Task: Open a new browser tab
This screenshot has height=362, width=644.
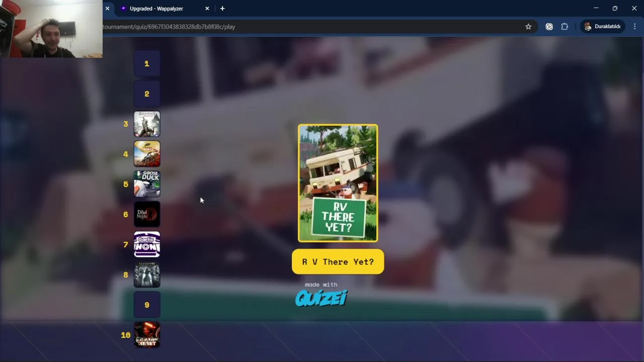Action: click(222, 9)
